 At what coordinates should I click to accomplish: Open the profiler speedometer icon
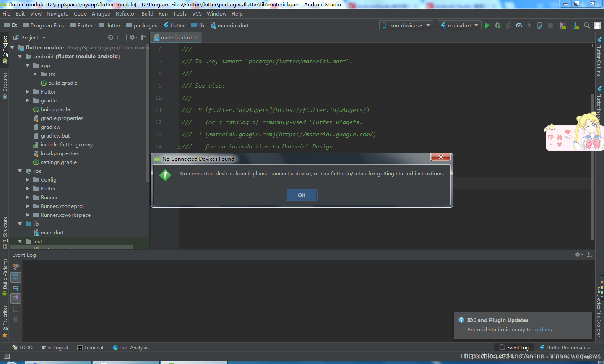(x=519, y=25)
